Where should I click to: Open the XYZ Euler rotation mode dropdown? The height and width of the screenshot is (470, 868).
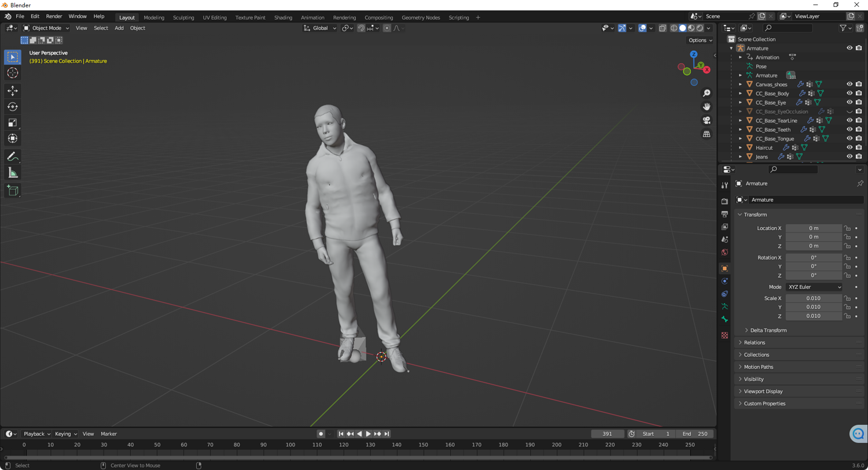tap(814, 287)
